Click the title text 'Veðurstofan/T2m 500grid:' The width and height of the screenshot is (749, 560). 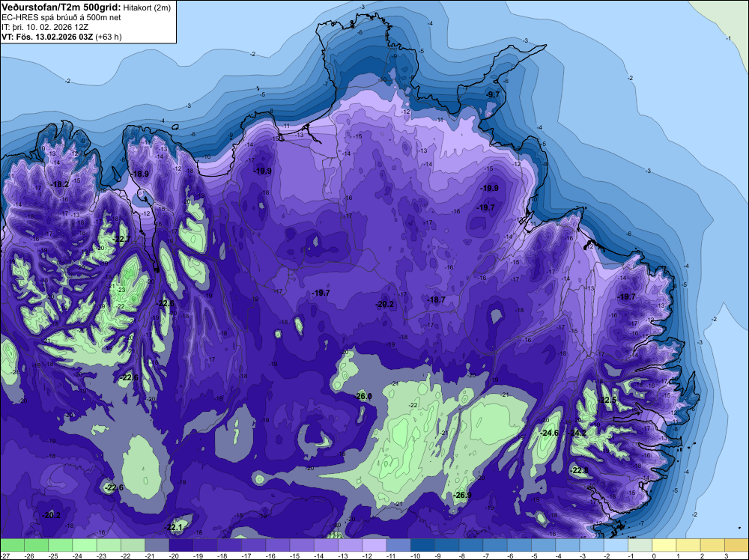(61, 7)
